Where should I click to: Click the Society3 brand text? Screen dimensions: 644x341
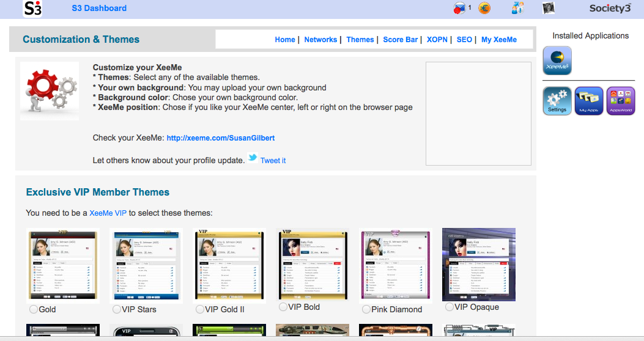point(610,8)
